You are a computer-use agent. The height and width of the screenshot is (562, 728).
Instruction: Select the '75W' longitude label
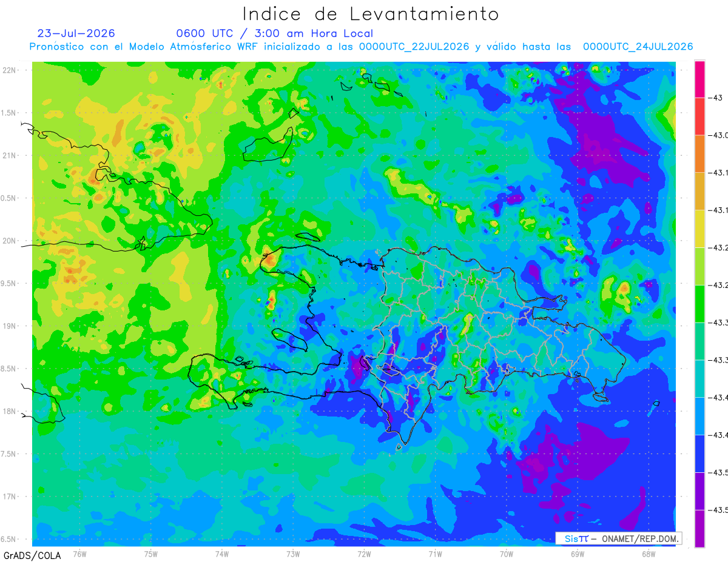pos(151,554)
